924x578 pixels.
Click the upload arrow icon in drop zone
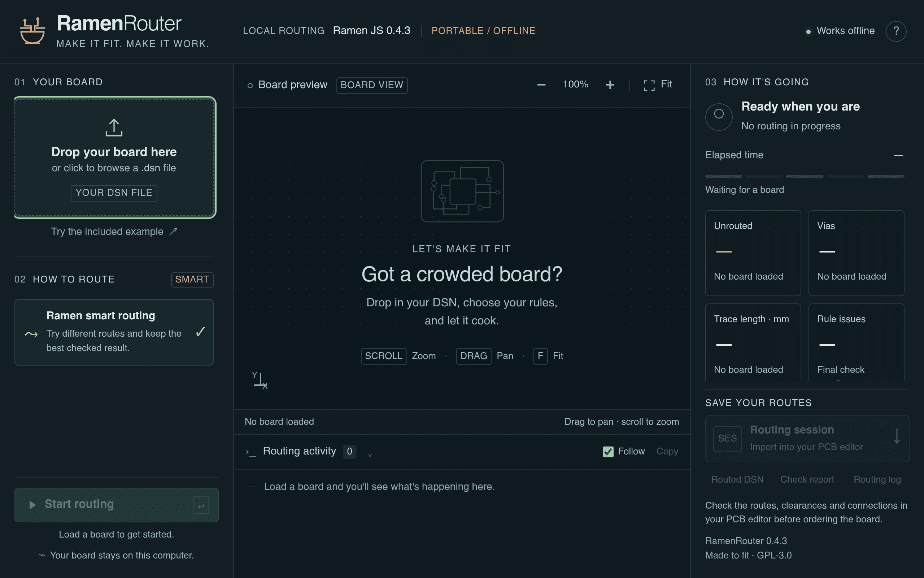pos(114,128)
